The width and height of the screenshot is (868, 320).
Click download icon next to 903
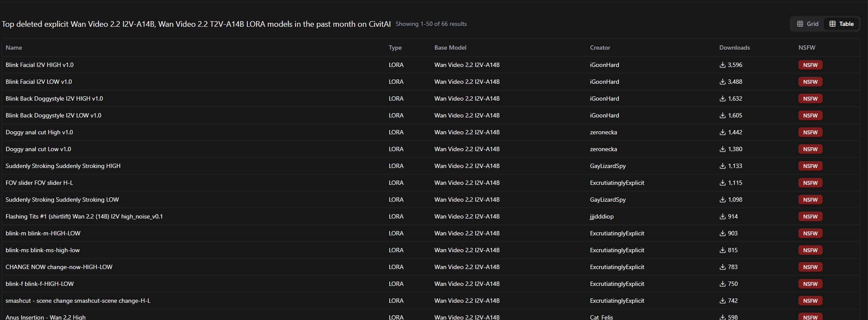point(722,233)
